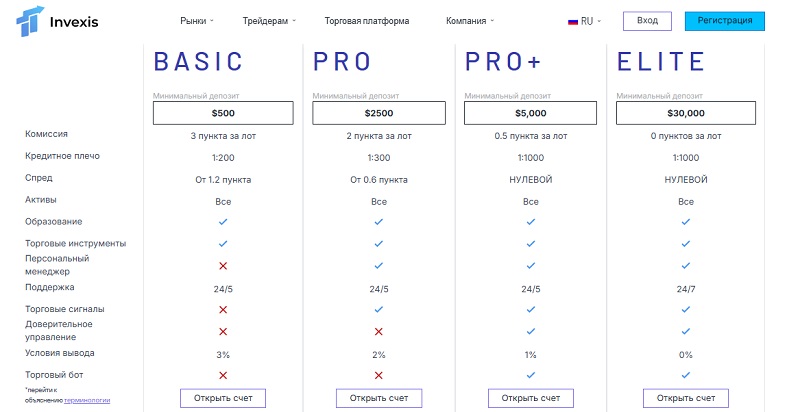Click the Invexis logo icon

tap(30, 21)
